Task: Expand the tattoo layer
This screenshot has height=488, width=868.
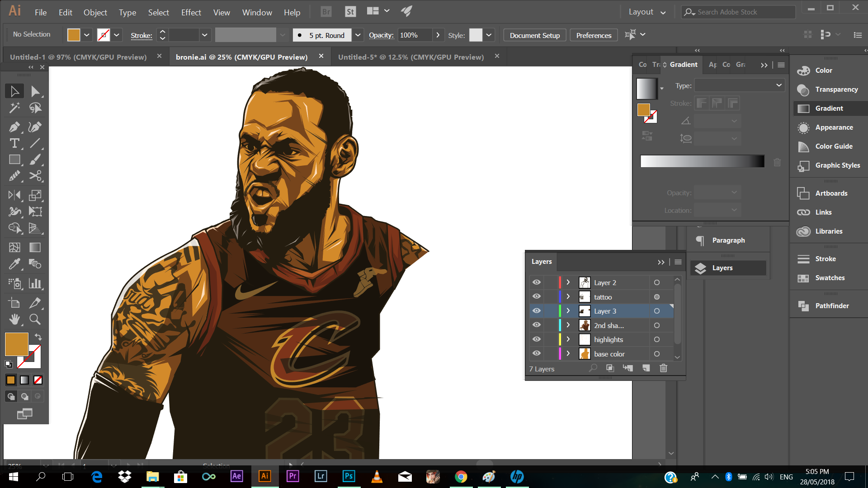Action: 568,297
